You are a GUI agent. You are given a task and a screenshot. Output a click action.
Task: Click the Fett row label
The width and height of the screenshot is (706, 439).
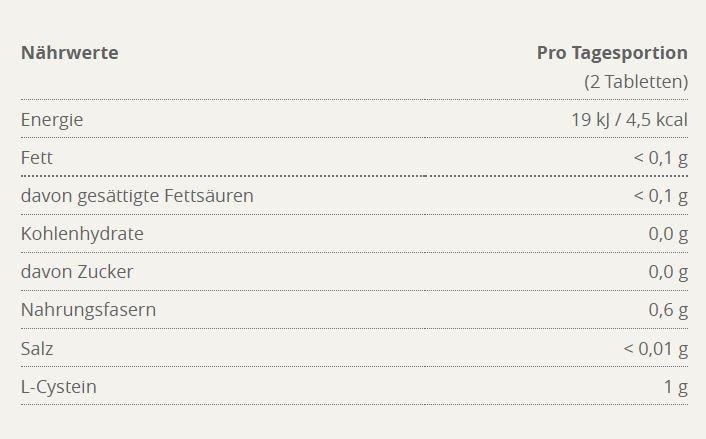click(x=37, y=158)
